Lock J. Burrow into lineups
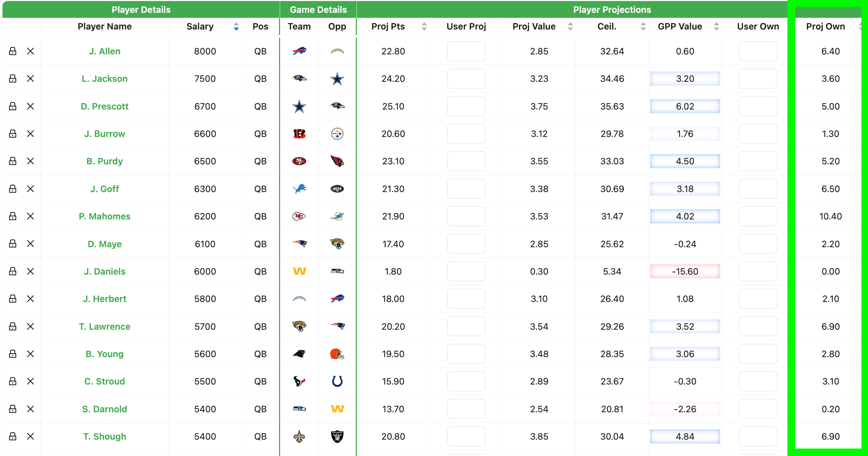The width and height of the screenshot is (868, 456). tap(13, 134)
